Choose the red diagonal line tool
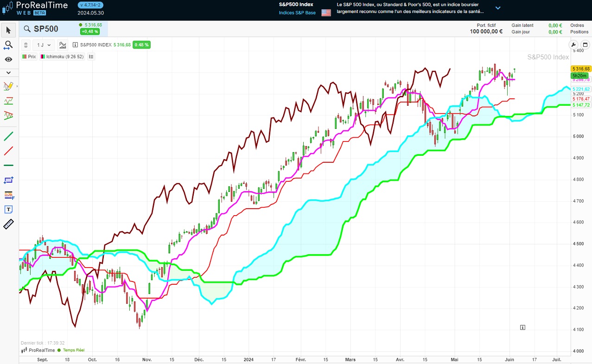 pos(8,151)
